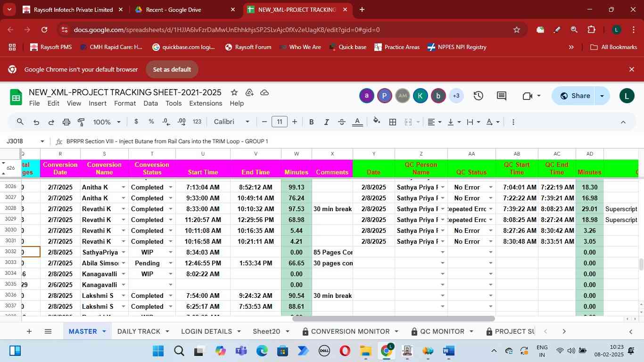
Task: Open the borders tool
Action: click(392, 122)
